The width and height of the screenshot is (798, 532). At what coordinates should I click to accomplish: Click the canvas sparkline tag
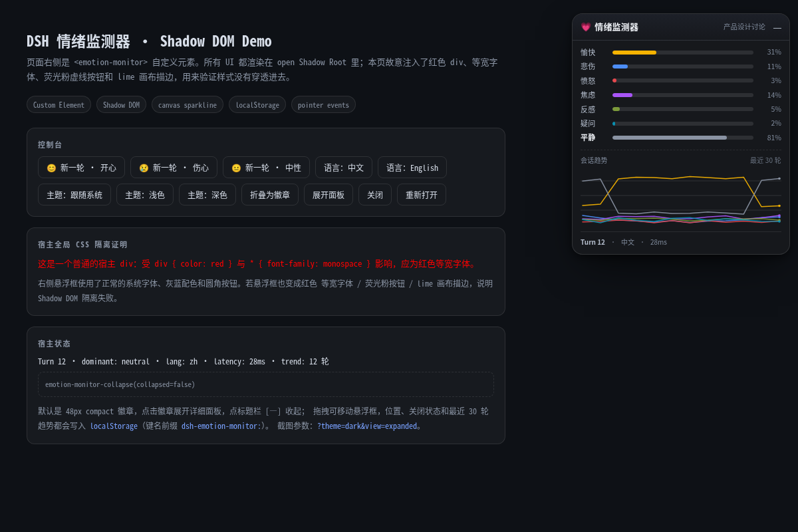[x=188, y=104]
